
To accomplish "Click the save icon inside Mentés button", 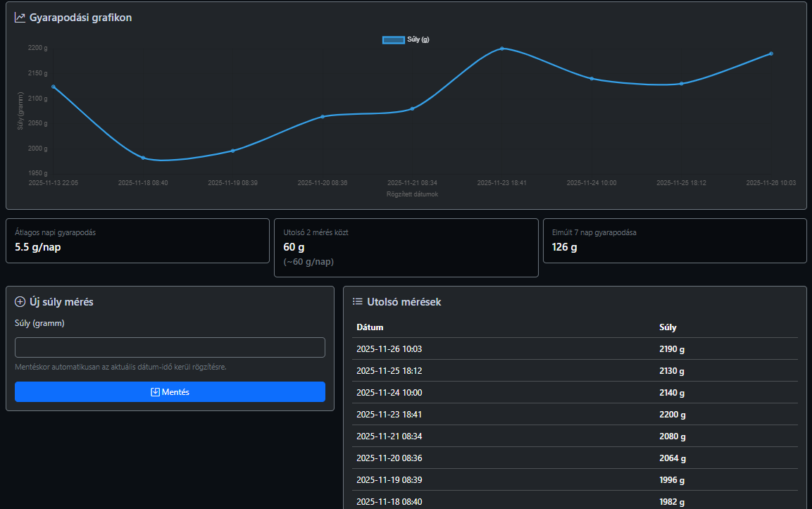I will point(156,392).
